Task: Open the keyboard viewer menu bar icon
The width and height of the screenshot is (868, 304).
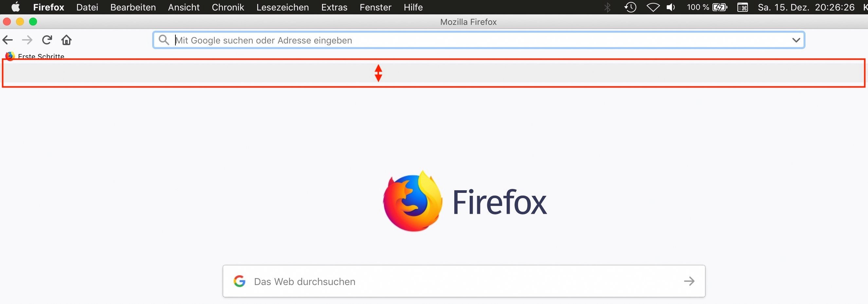Action: (742, 7)
